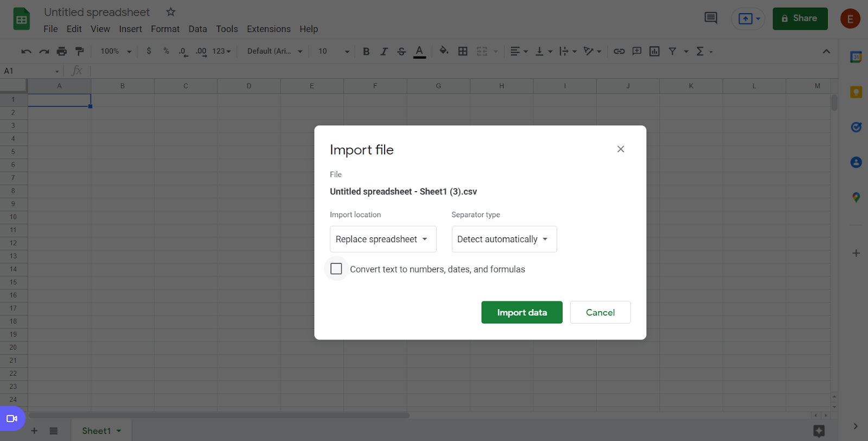
Task: Star the Untitled spreadsheet
Action: pos(170,12)
